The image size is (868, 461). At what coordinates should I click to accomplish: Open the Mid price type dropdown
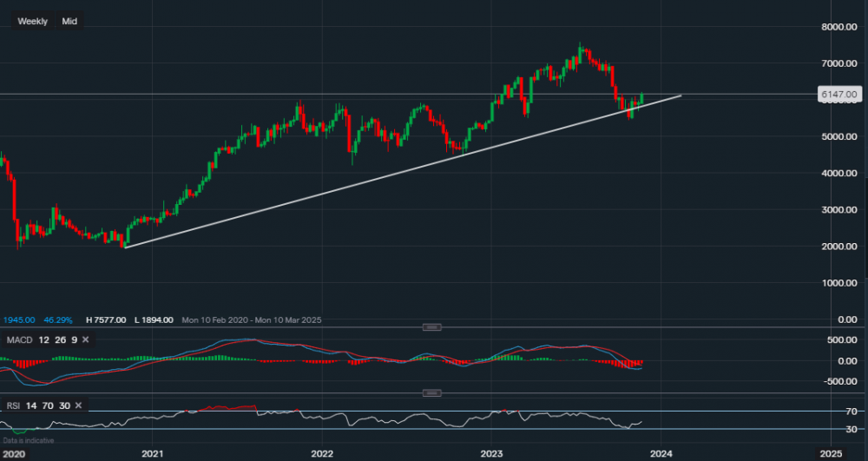pyautogui.click(x=69, y=21)
